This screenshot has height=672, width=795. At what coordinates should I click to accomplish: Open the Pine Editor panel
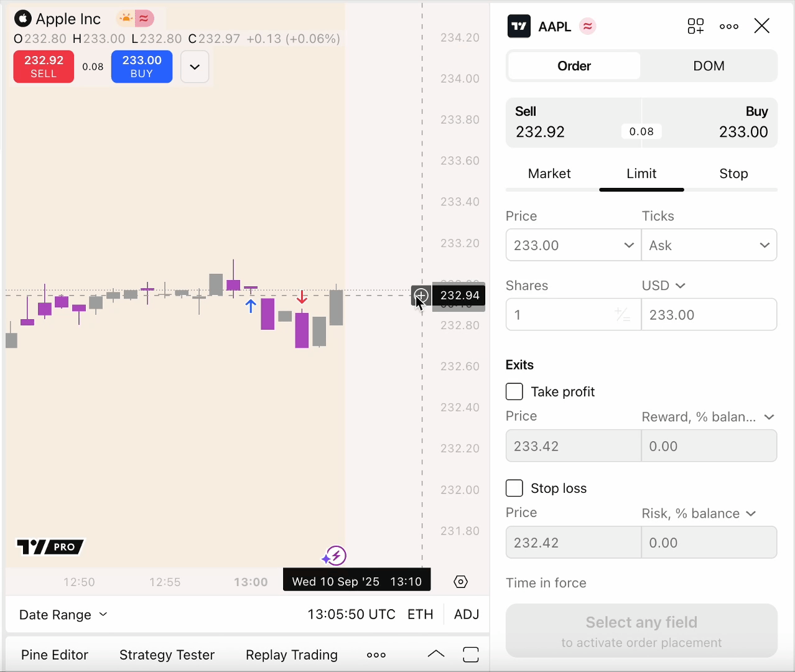pyautogui.click(x=55, y=655)
